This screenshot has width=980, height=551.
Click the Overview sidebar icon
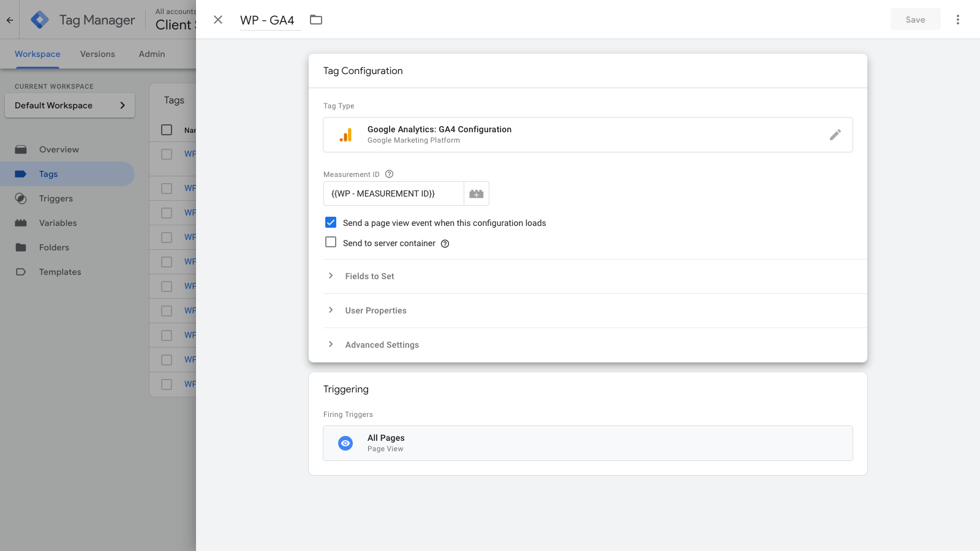coord(21,149)
